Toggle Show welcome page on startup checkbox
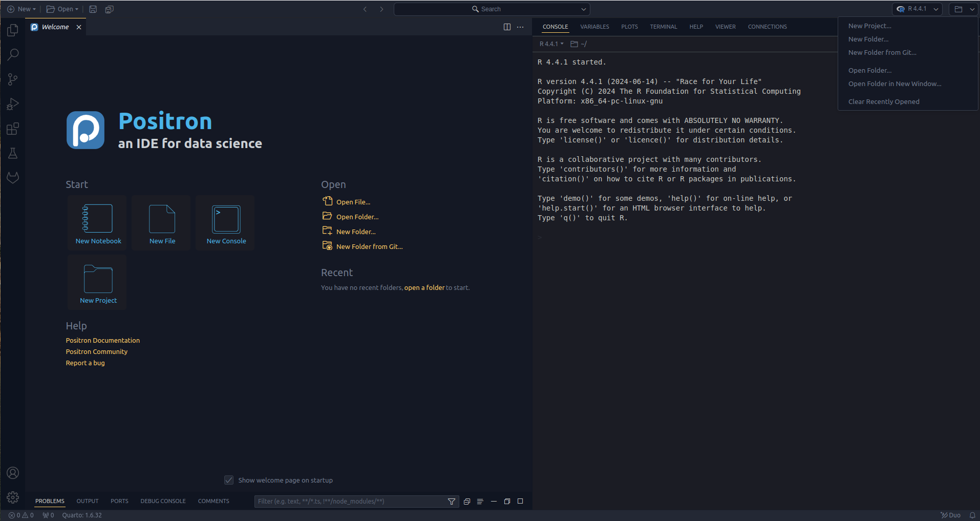 (229, 480)
